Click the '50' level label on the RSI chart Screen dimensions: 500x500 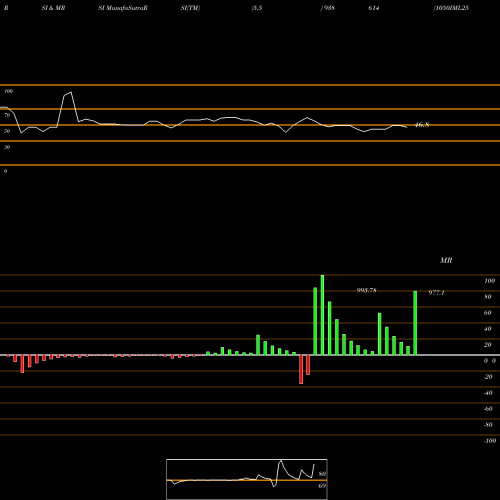point(7,131)
